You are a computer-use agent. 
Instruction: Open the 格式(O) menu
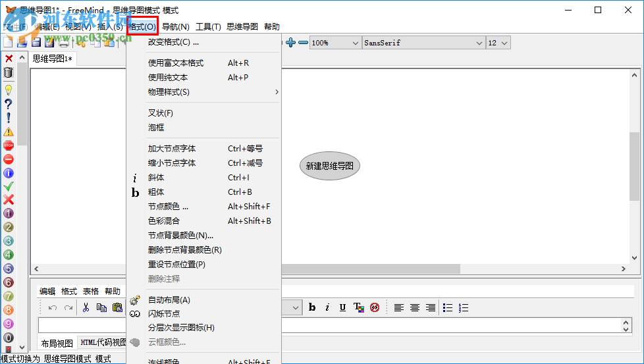click(x=142, y=27)
